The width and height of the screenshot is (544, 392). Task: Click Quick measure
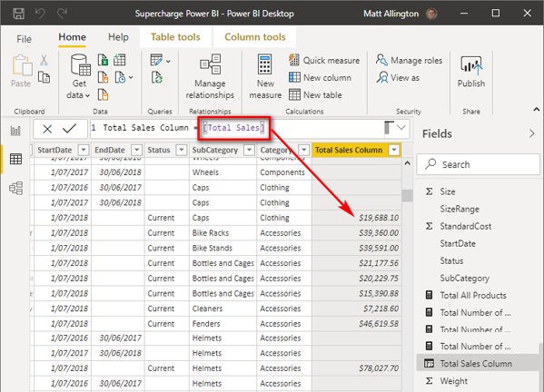point(324,60)
